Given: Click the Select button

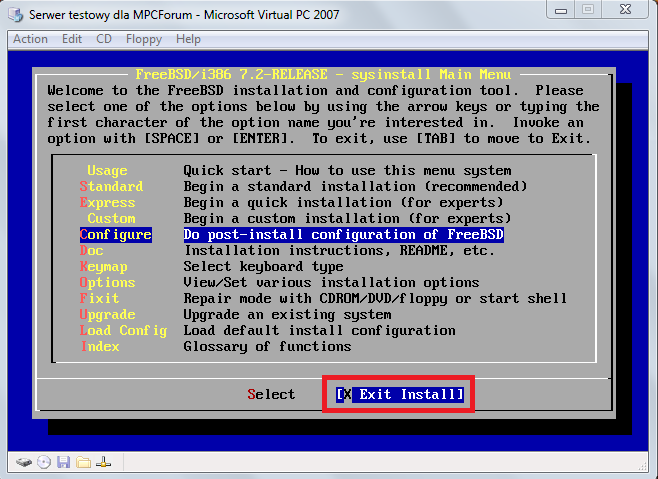Looking at the screenshot, I should coord(271,394).
